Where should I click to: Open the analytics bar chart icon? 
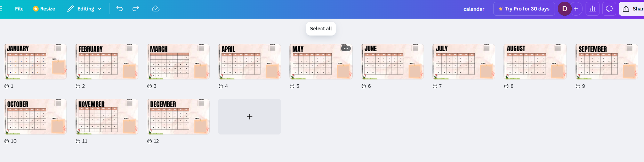point(593,9)
